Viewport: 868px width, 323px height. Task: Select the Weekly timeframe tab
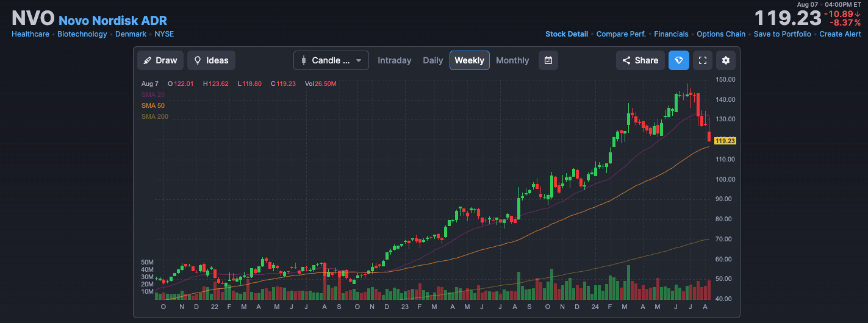coord(470,60)
